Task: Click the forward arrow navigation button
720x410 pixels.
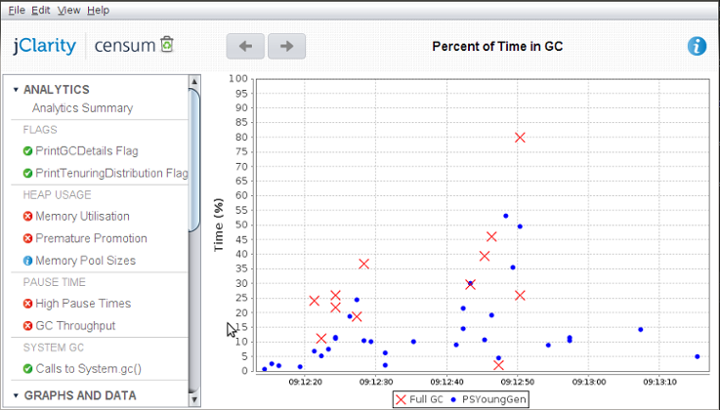Action: (287, 46)
